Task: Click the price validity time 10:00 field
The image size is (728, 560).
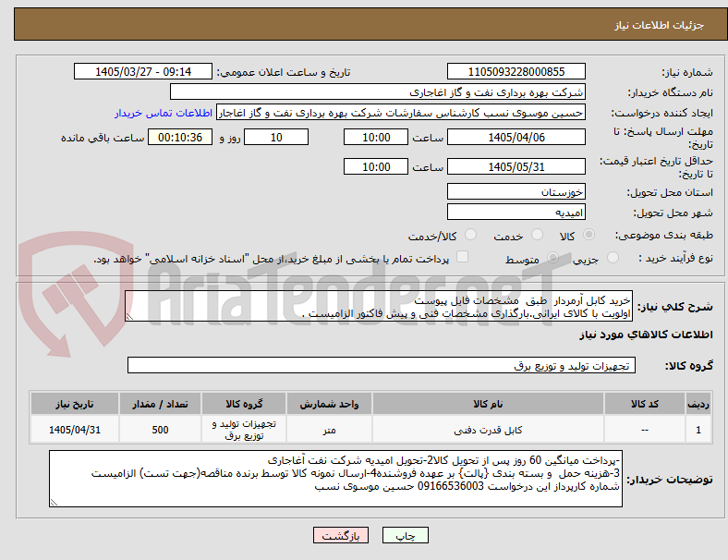Action: coord(376,166)
